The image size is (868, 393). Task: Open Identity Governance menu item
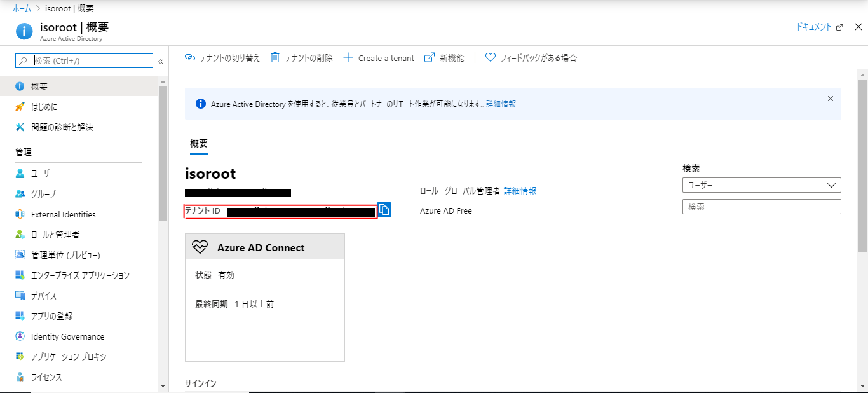[x=79, y=336]
